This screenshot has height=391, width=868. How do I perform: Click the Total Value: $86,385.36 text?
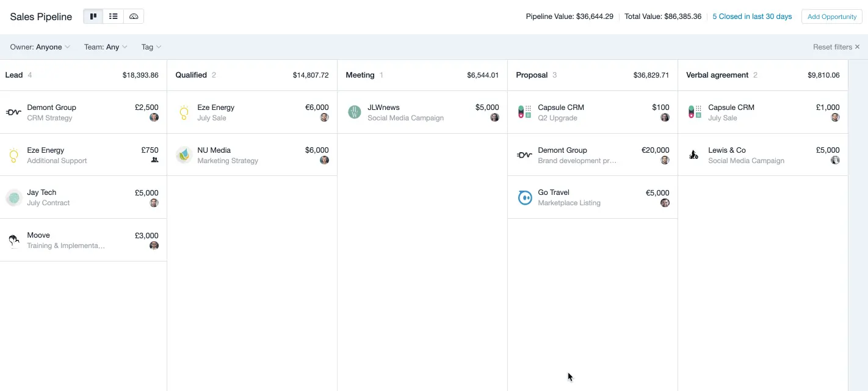(x=663, y=16)
